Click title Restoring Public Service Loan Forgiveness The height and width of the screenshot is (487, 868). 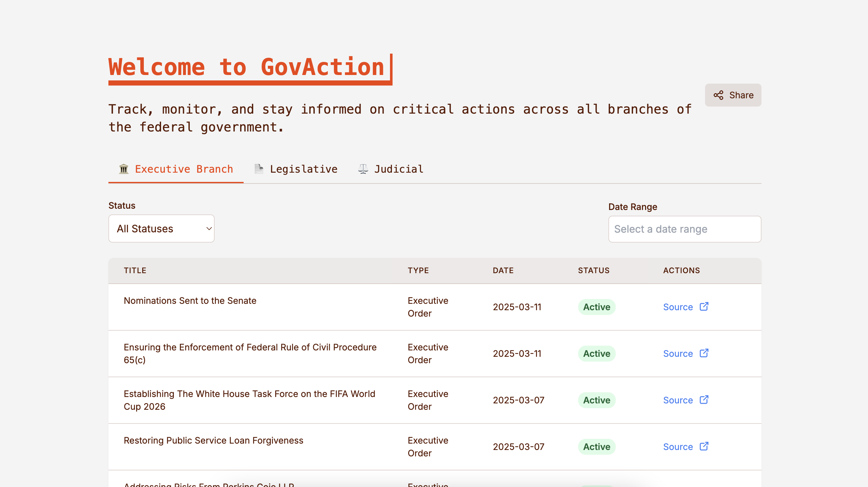click(213, 440)
